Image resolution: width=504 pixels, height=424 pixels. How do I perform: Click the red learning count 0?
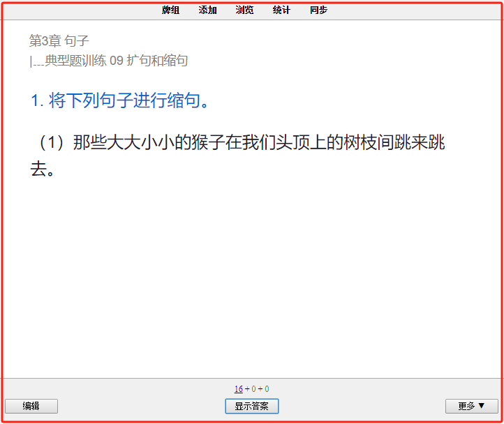tap(253, 389)
